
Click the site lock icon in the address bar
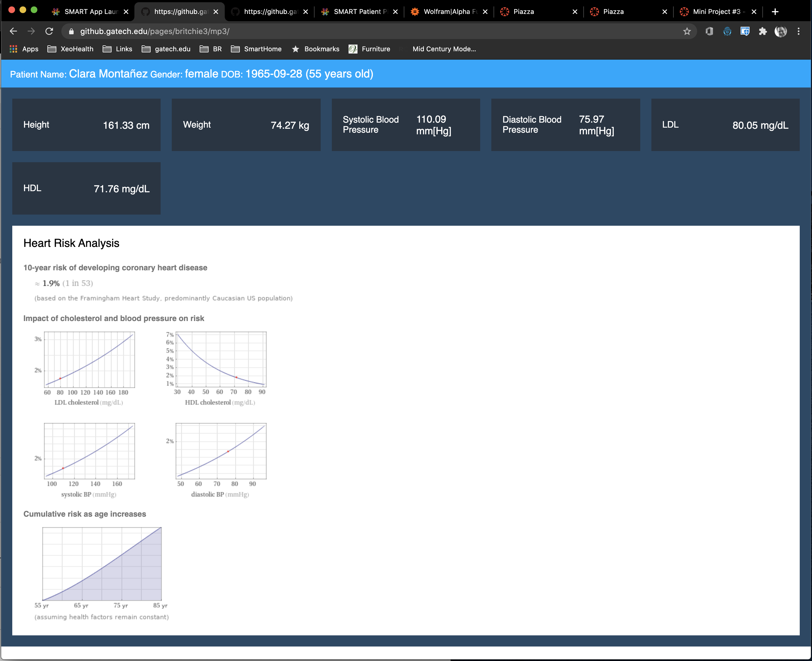pyautogui.click(x=71, y=31)
